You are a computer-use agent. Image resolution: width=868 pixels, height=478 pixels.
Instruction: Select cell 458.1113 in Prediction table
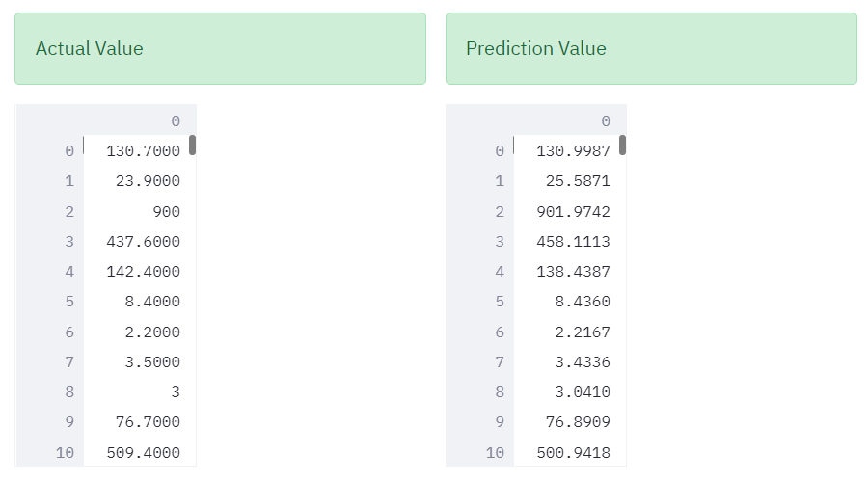pos(566,241)
